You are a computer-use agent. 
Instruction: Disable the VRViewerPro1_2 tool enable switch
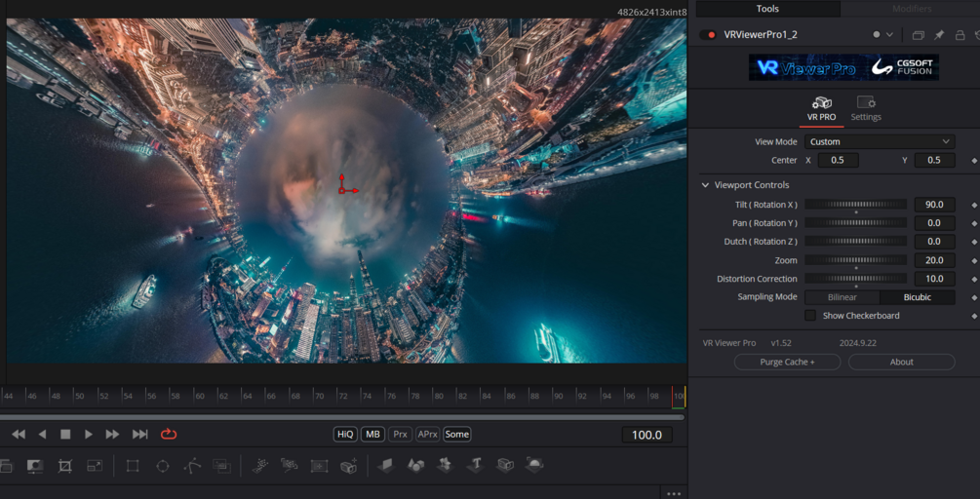pos(708,35)
